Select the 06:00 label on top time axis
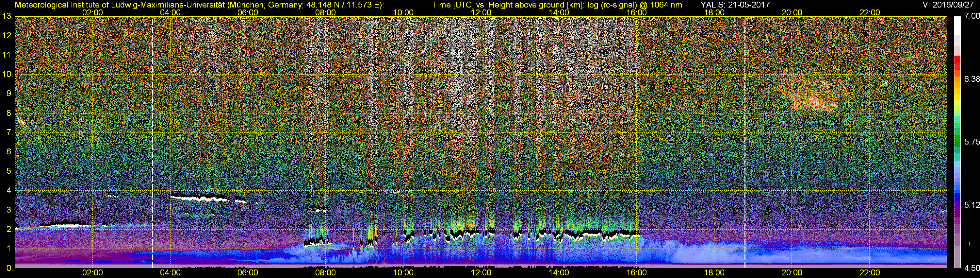 click(248, 12)
